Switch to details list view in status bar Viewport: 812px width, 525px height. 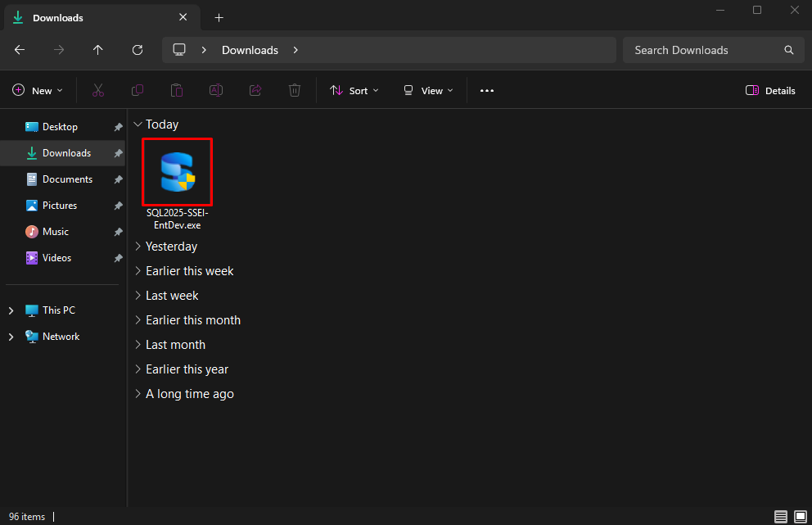(781, 517)
